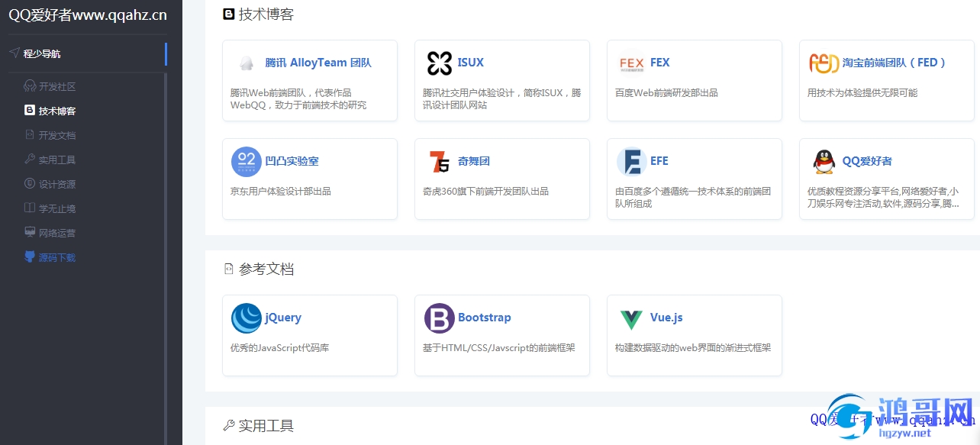Image resolution: width=980 pixels, height=445 pixels.
Task: Click the text "百度Web前端研发部出品"
Action: [x=666, y=93]
